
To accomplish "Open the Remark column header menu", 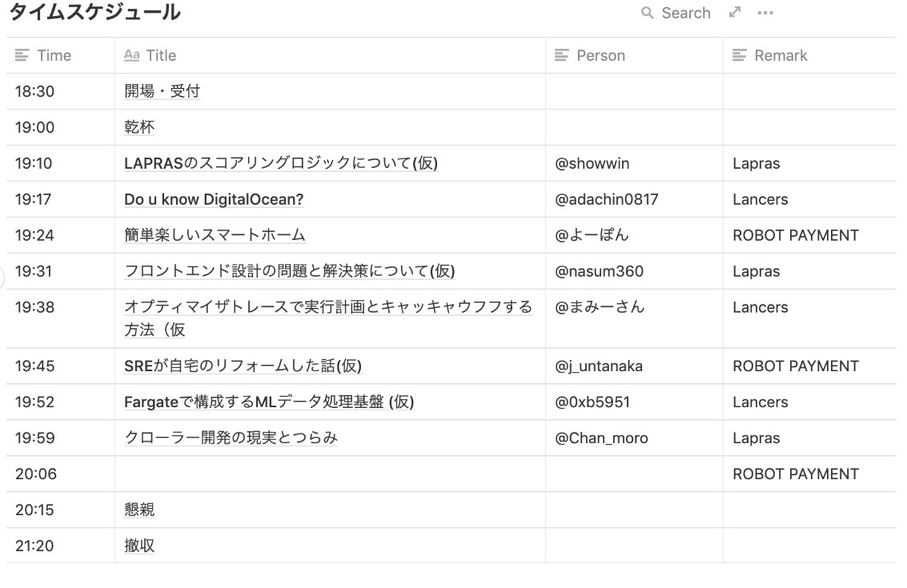I will tap(781, 55).
